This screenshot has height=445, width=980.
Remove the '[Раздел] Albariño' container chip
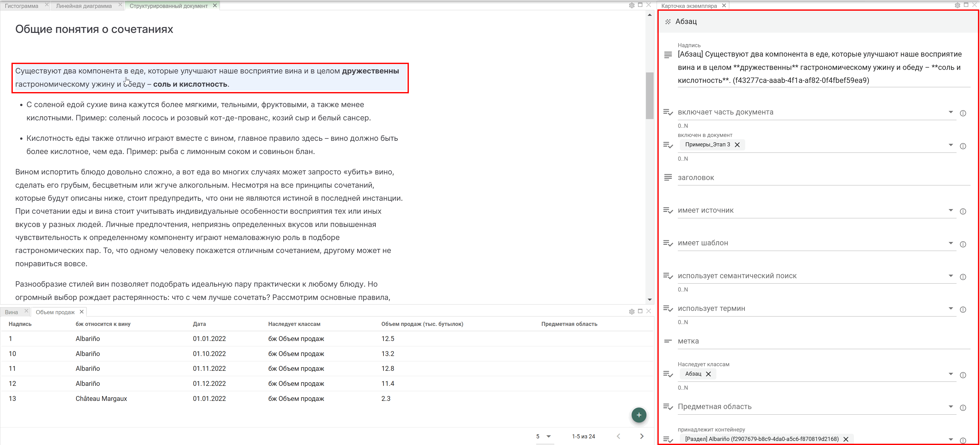pyautogui.click(x=846, y=439)
